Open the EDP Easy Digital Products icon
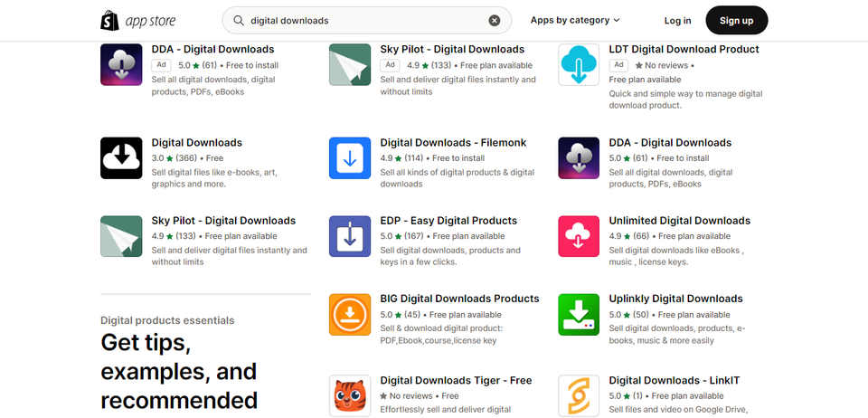This screenshot has width=868, height=418. point(350,236)
